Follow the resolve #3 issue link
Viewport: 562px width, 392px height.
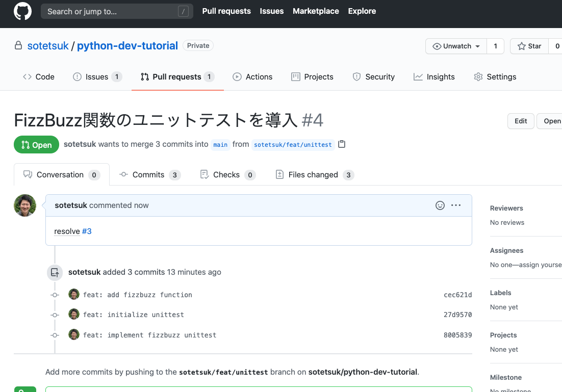[x=87, y=231]
